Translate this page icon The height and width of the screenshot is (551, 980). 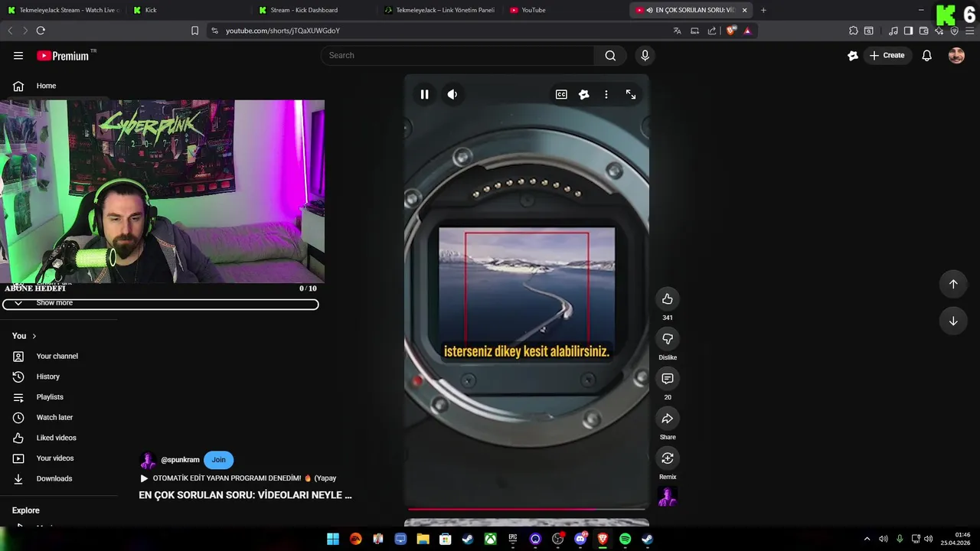[x=677, y=31]
